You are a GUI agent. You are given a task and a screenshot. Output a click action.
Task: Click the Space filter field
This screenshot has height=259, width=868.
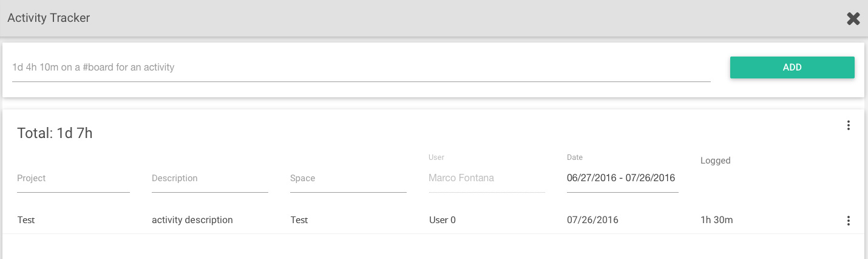tap(348, 179)
